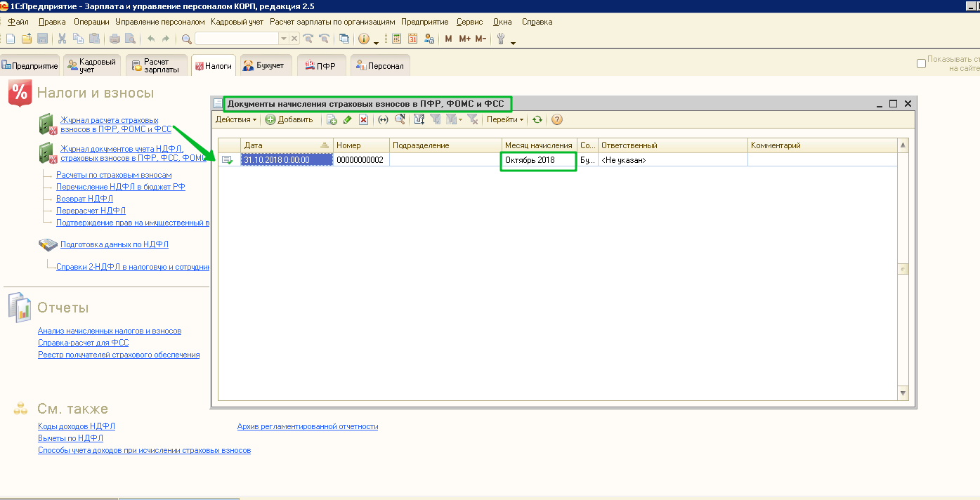Click the Windows list icon in toolbar
This screenshot has height=500, width=980.
344,39
